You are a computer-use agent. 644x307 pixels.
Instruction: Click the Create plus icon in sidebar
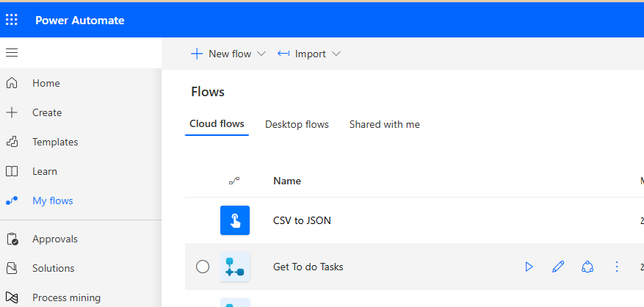pyautogui.click(x=12, y=112)
